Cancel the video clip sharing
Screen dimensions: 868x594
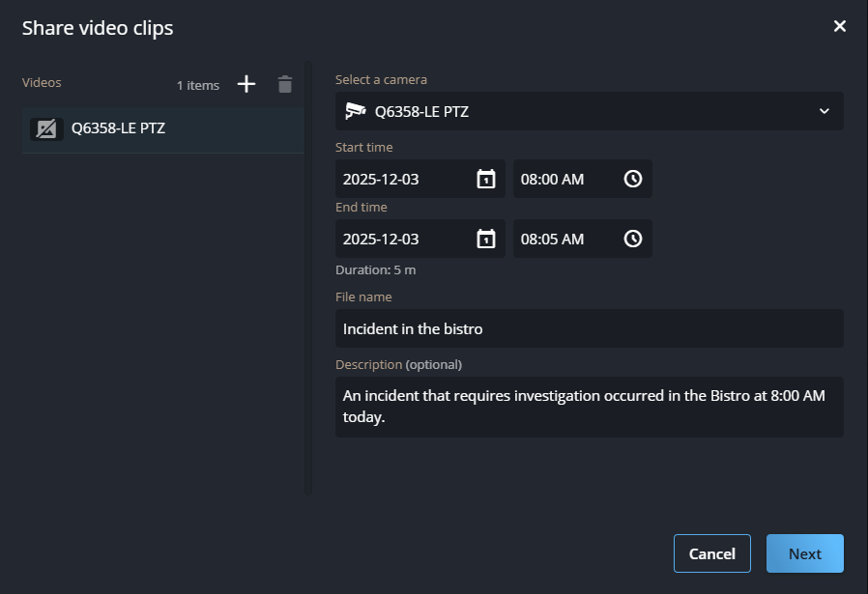click(x=712, y=553)
